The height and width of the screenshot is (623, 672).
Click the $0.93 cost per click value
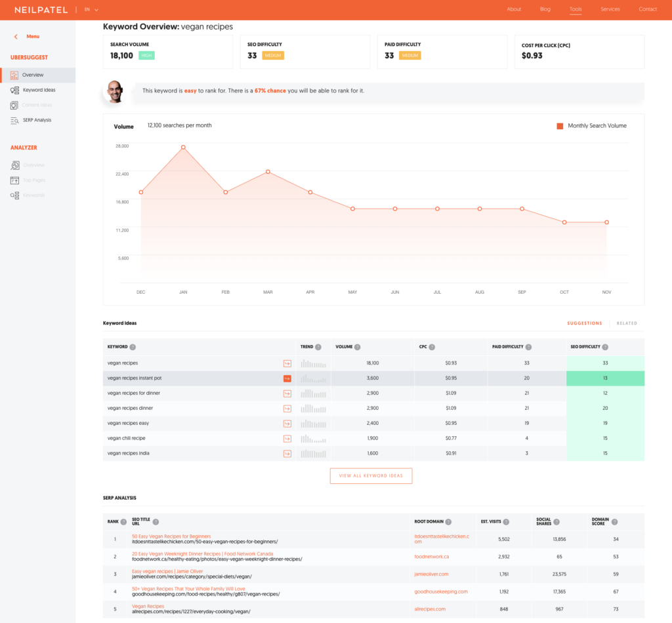coord(532,56)
